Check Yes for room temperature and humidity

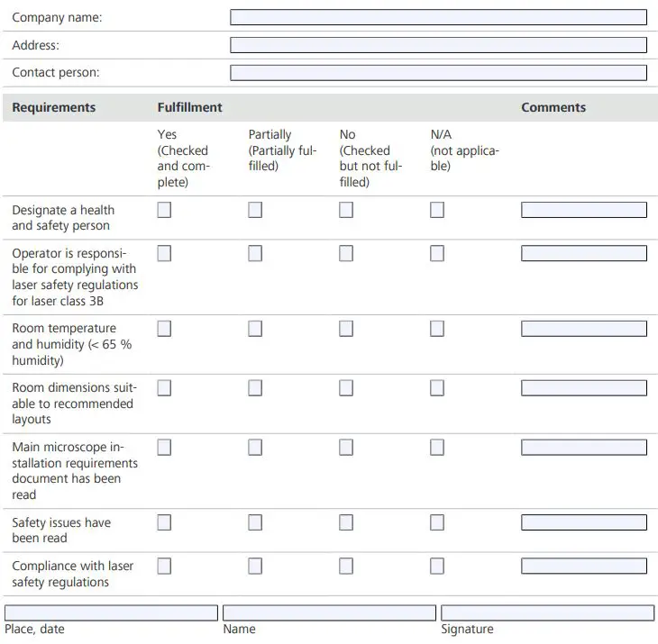164,329
